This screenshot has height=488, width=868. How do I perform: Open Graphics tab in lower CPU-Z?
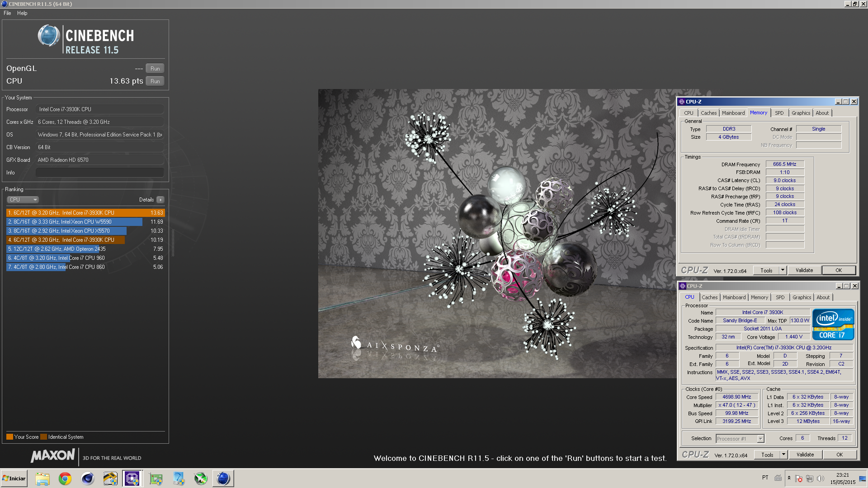click(x=802, y=297)
